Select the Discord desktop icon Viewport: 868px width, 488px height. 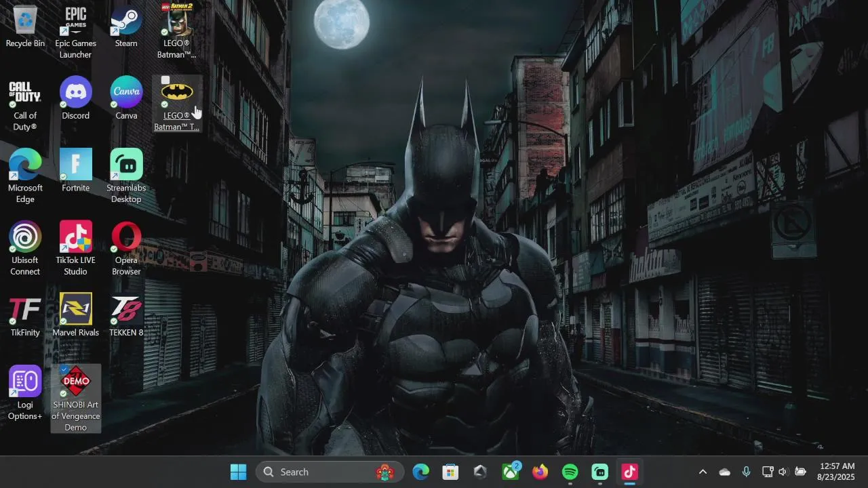(75, 99)
